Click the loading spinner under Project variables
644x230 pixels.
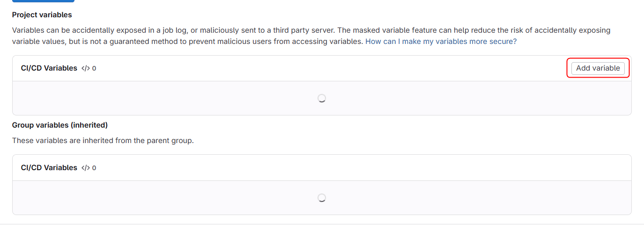(x=322, y=98)
